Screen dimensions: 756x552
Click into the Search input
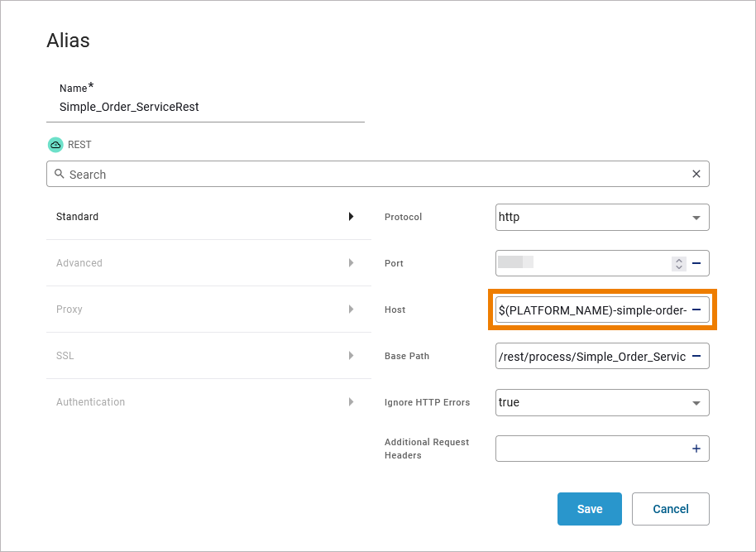click(378, 174)
